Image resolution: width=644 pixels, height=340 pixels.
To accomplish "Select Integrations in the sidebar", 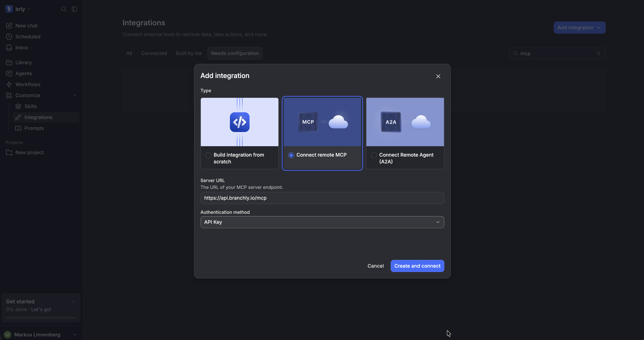I will [46, 117].
